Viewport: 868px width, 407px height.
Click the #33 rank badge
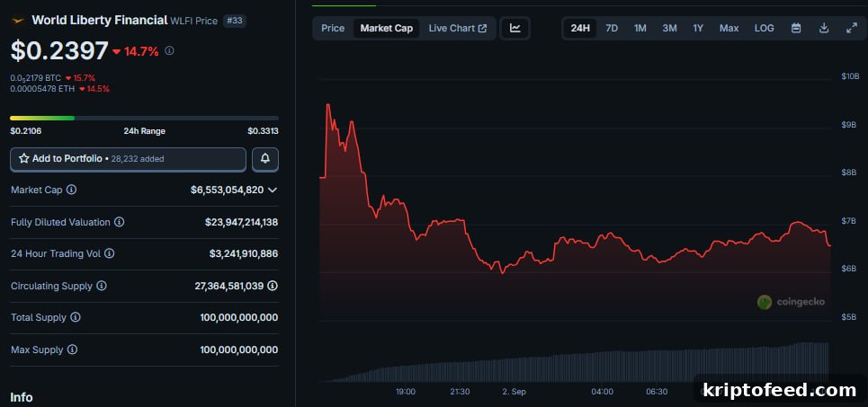coord(235,21)
